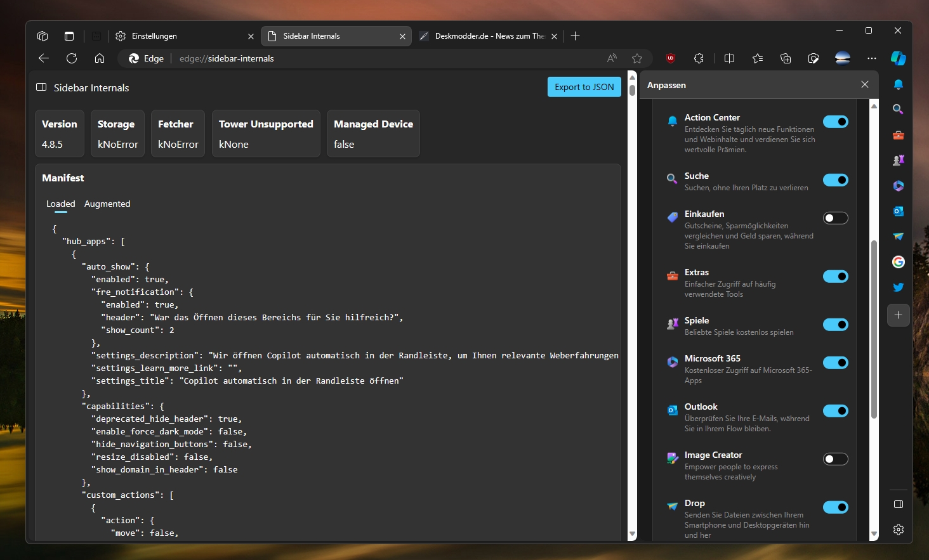This screenshot has height=560, width=929.
Task: Open the Edge settings and more menu
Action: pos(872,58)
